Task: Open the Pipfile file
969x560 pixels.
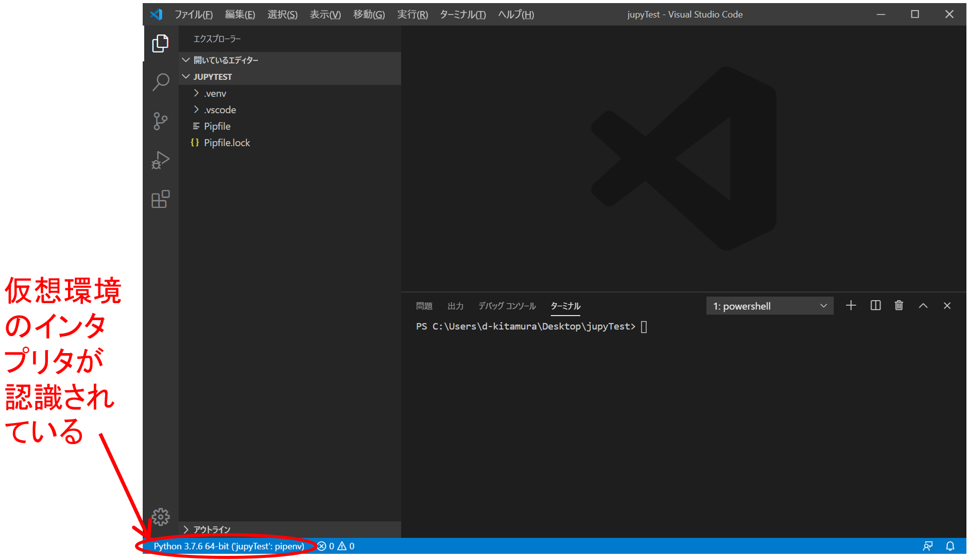Action: click(x=290, y=126)
